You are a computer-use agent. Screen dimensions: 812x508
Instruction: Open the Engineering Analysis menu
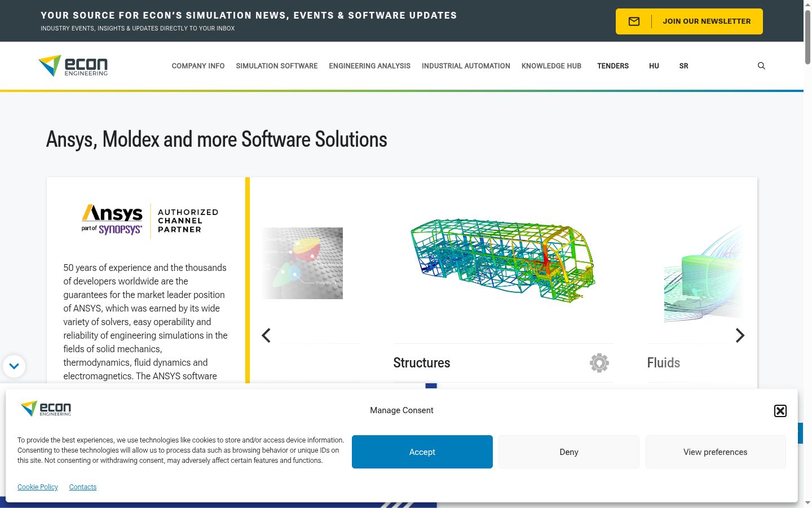point(370,66)
